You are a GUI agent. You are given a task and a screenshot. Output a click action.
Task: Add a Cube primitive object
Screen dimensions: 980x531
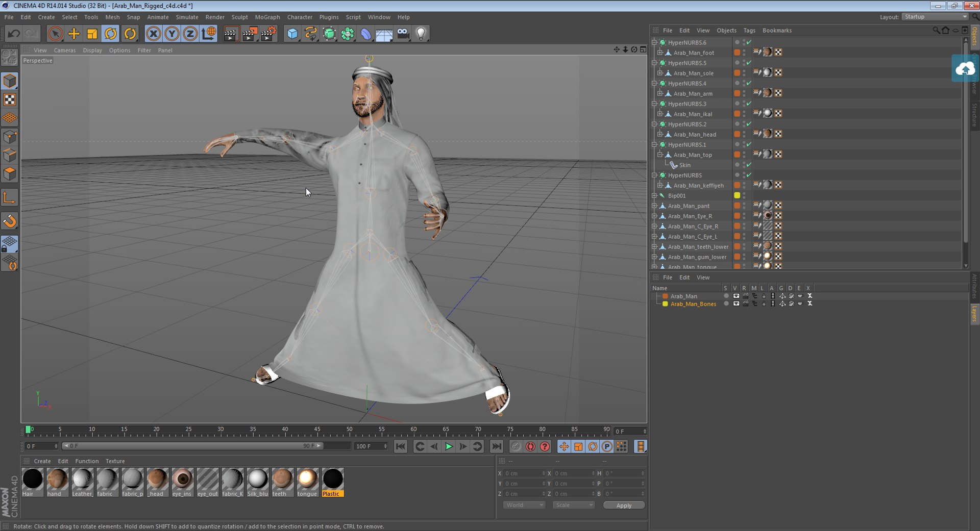(292, 34)
